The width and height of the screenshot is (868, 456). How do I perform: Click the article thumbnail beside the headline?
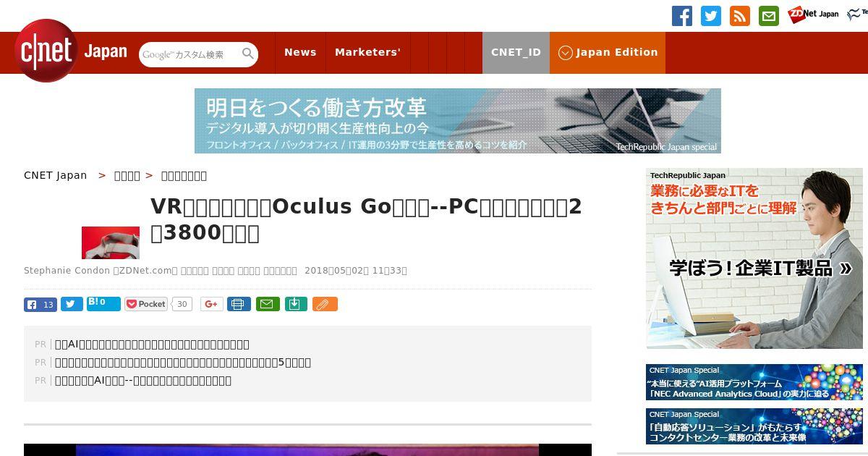coord(111,242)
